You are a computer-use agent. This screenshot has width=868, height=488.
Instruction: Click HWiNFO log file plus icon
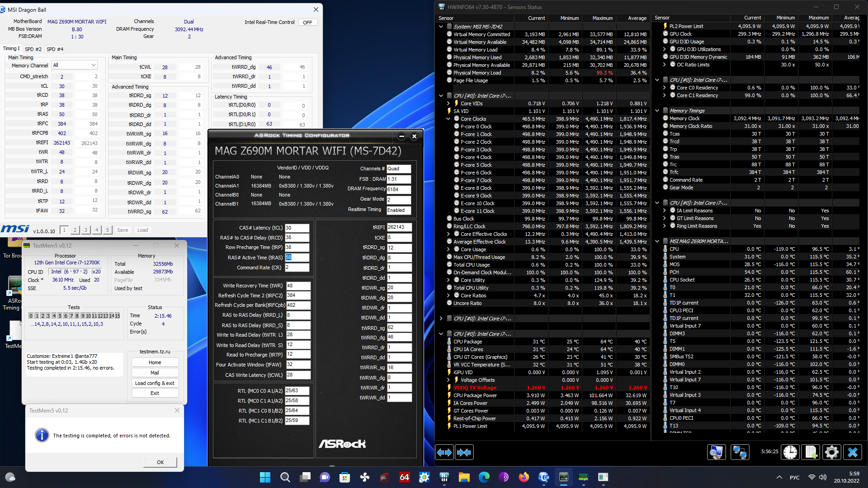(811, 452)
